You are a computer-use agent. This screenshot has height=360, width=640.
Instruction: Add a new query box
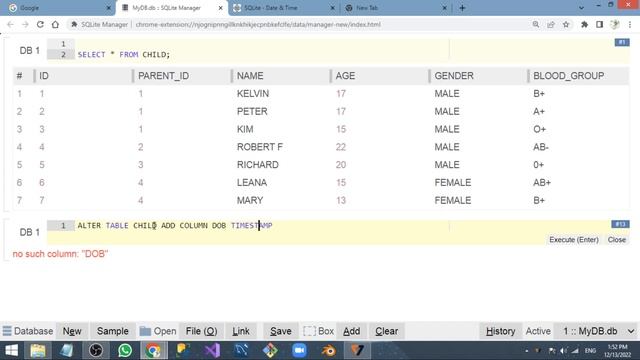click(351, 331)
